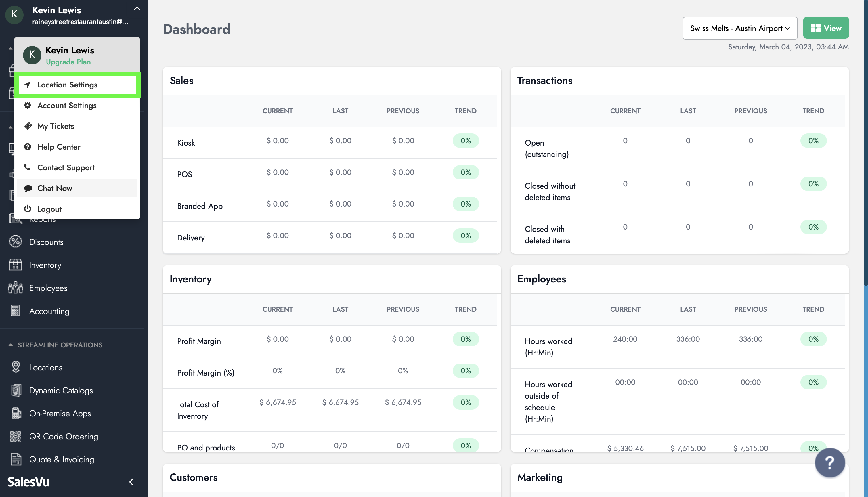Viewport: 868px width, 497px height.
Task: Open Dynamic Catalogs in the sidebar
Action: coord(61,391)
